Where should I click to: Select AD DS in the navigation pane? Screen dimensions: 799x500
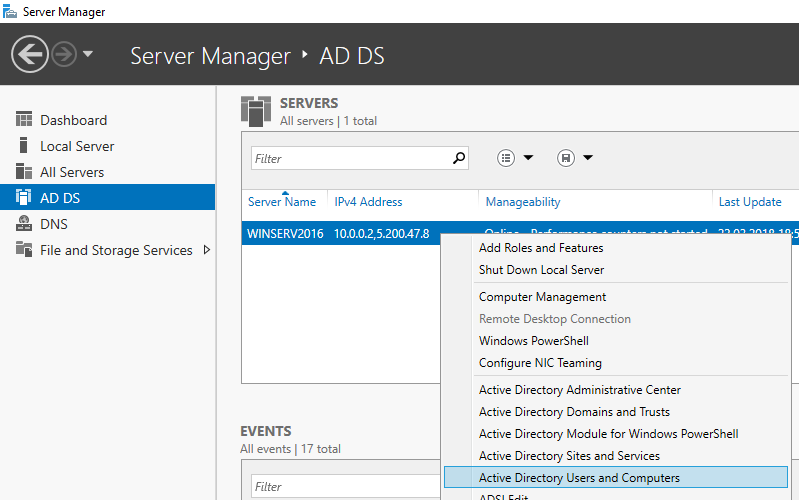pyautogui.click(x=108, y=197)
